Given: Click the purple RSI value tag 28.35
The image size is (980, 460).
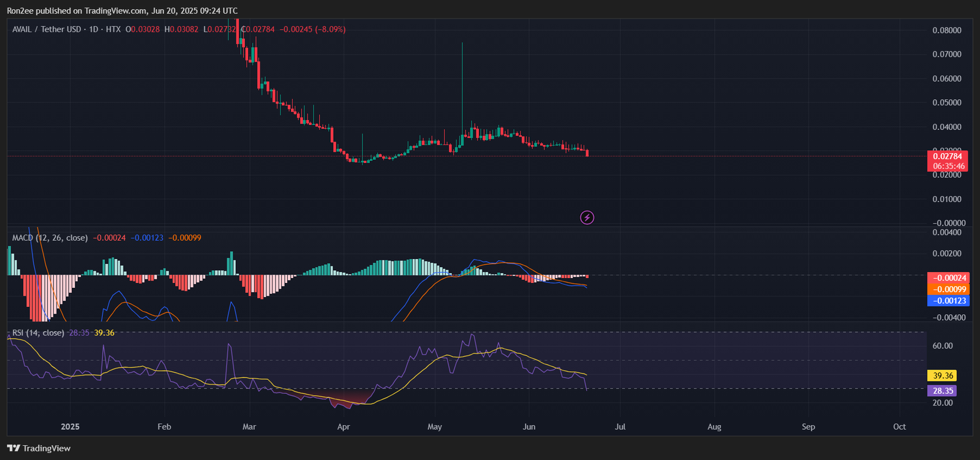Looking at the screenshot, I should point(942,391).
